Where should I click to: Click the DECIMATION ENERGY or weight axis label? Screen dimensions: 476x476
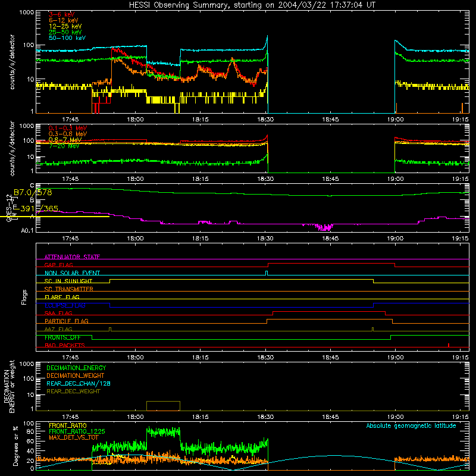10,386
